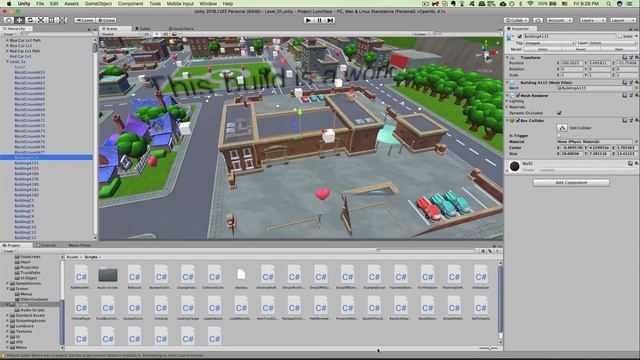Open the GameObject menu
640x360 pixels.
(x=98, y=4)
